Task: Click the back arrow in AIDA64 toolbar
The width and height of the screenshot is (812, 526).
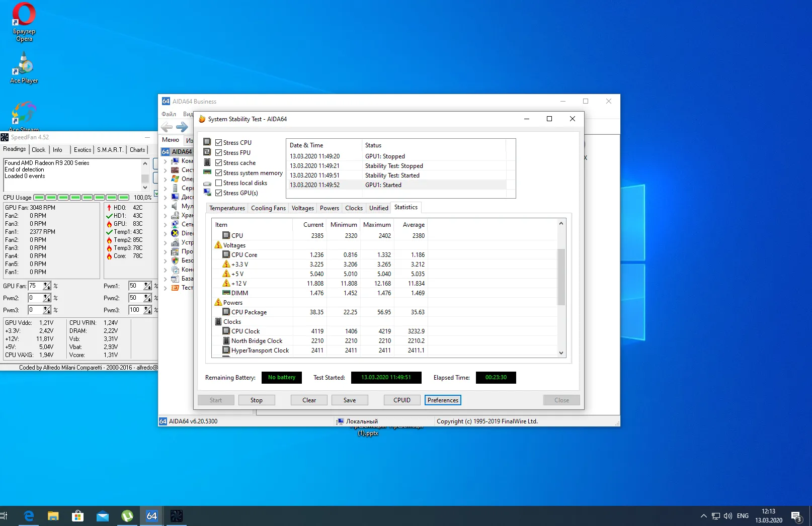Action: (x=167, y=127)
